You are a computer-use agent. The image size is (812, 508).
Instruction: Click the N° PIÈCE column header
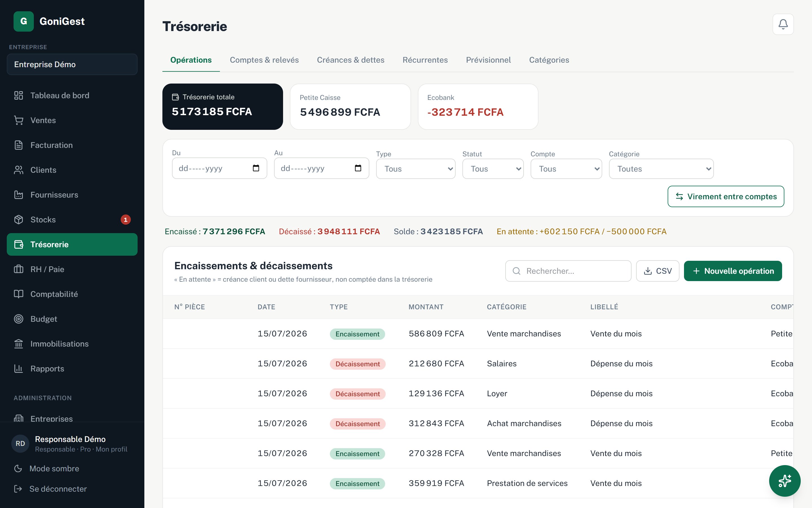tap(189, 307)
